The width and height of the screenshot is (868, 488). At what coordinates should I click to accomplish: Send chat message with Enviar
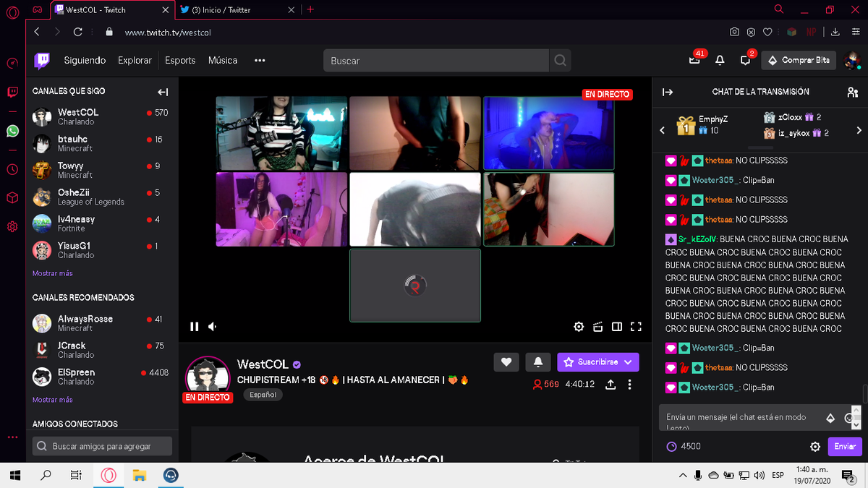tap(844, 447)
